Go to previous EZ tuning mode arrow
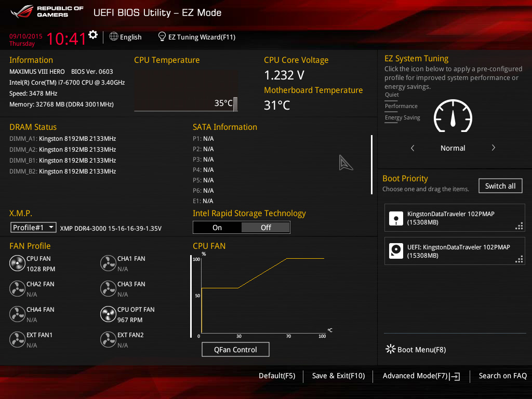The height and width of the screenshot is (399, 532). (x=413, y=148)
